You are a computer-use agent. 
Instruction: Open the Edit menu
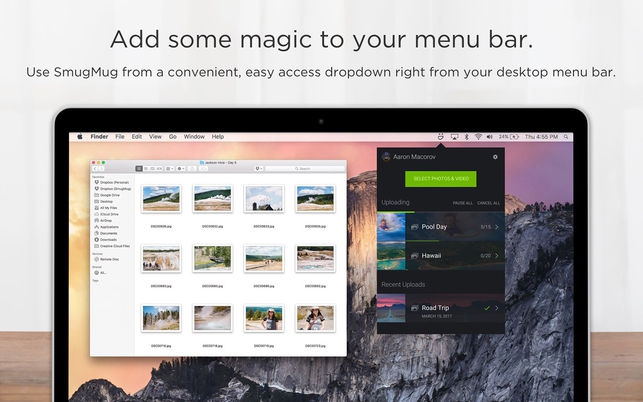[x=137, y=137]
